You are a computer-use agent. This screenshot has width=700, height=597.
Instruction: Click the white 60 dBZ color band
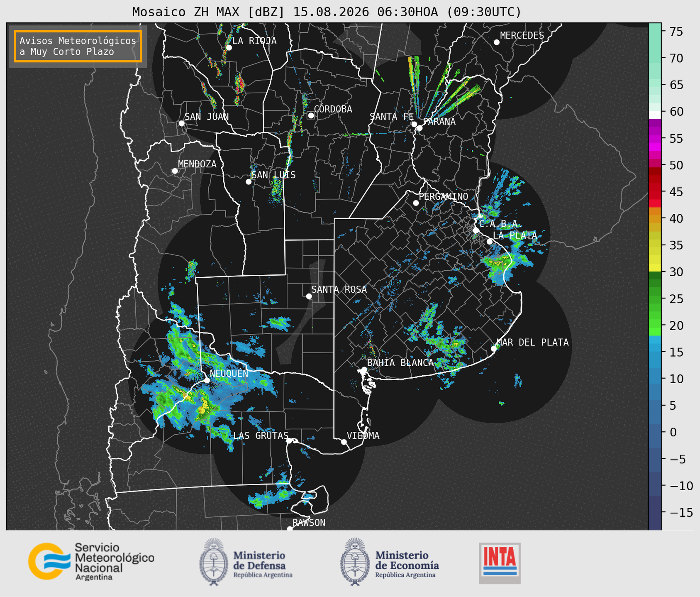(655, 115)
